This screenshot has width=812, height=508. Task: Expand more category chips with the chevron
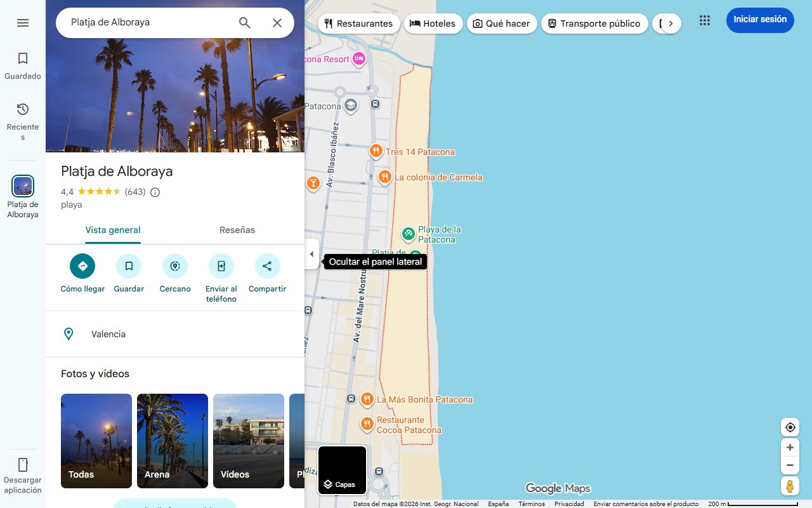tap(672, 22)
